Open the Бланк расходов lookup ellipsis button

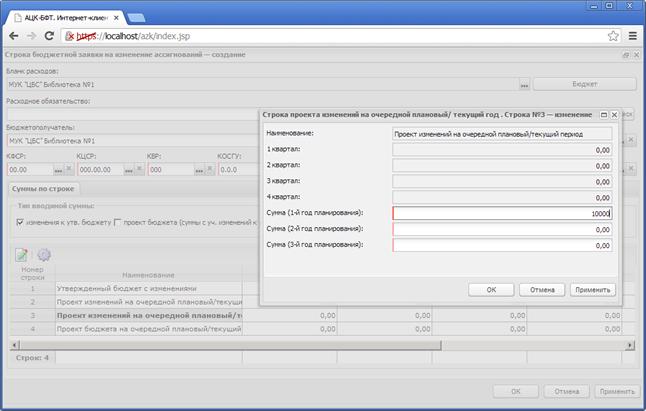click(524, 85)
